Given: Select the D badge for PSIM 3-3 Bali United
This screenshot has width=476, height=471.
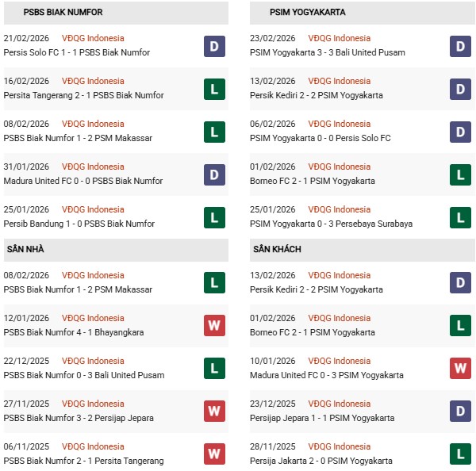Looking at the screenshot, I should [461, 46].
